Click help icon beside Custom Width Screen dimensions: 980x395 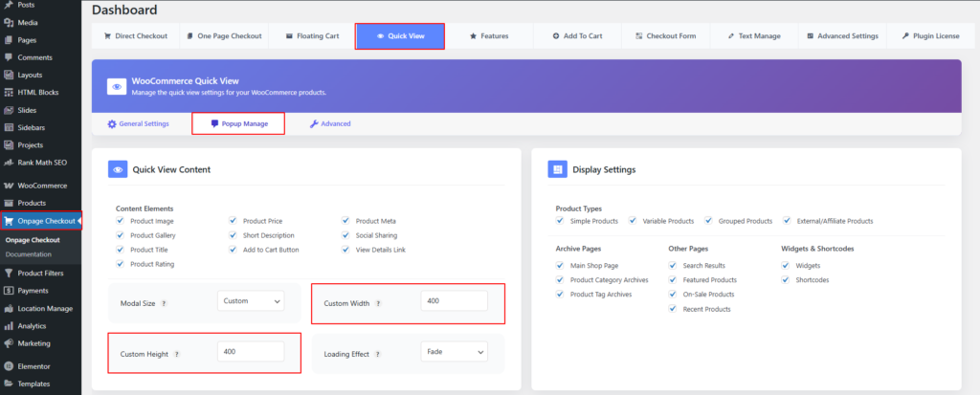[378, 303]
